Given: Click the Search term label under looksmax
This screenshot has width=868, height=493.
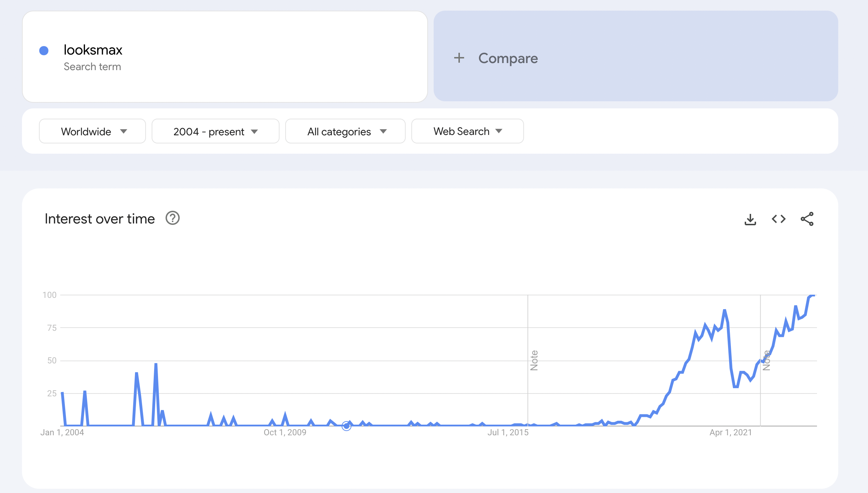Looking at the screenshot, I should (x=92, y=67).
